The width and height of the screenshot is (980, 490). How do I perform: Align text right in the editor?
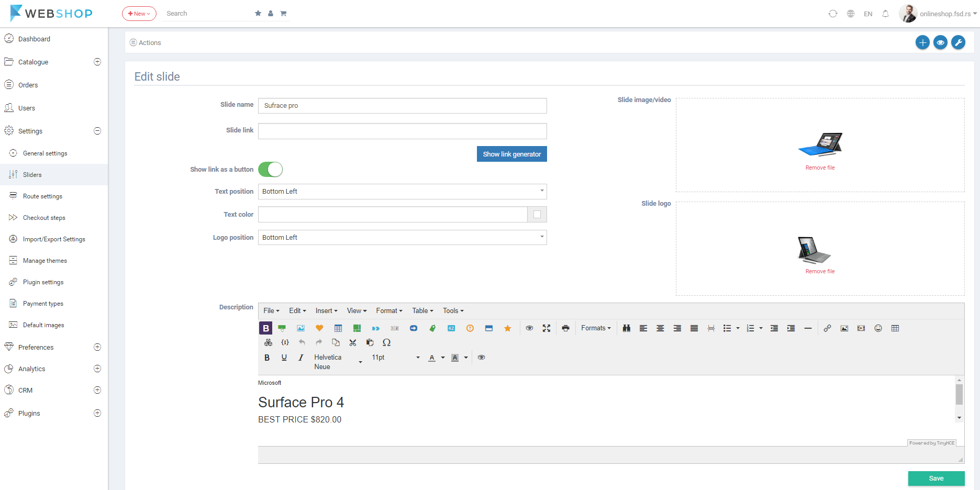pyautogui.click(x=677, y=328)
